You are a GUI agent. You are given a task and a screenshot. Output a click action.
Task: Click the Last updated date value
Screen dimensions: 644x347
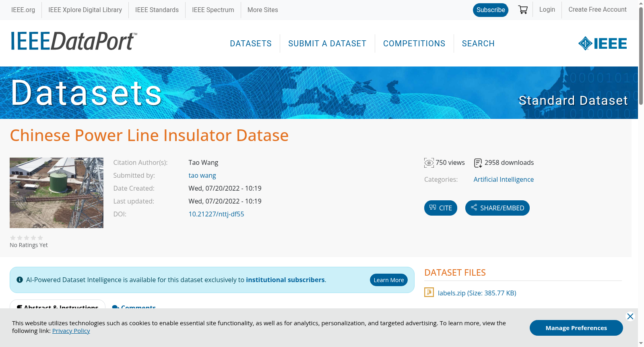pyautogui.click(x=225, y=202)
